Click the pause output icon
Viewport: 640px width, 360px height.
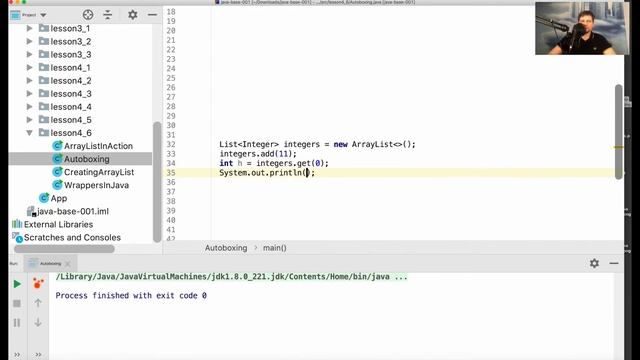17,323
